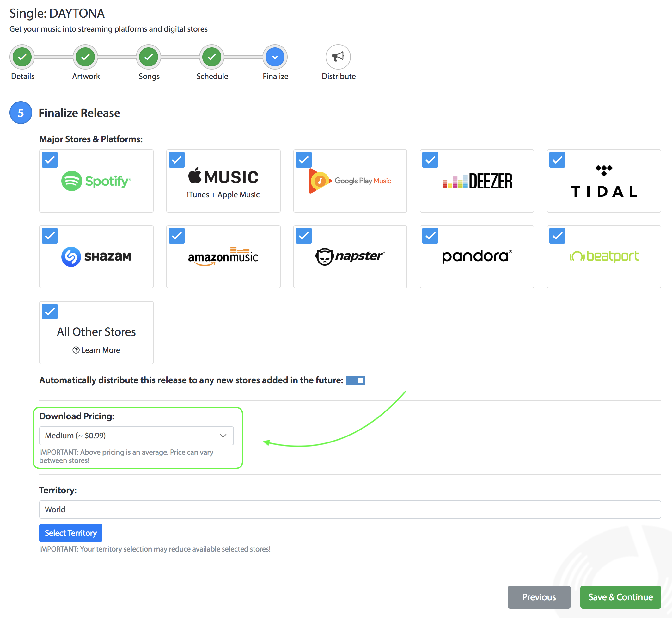Viewport: 672px width, 618px height.
Task: Click the Google Play Music logo
Action: [350, 181]
